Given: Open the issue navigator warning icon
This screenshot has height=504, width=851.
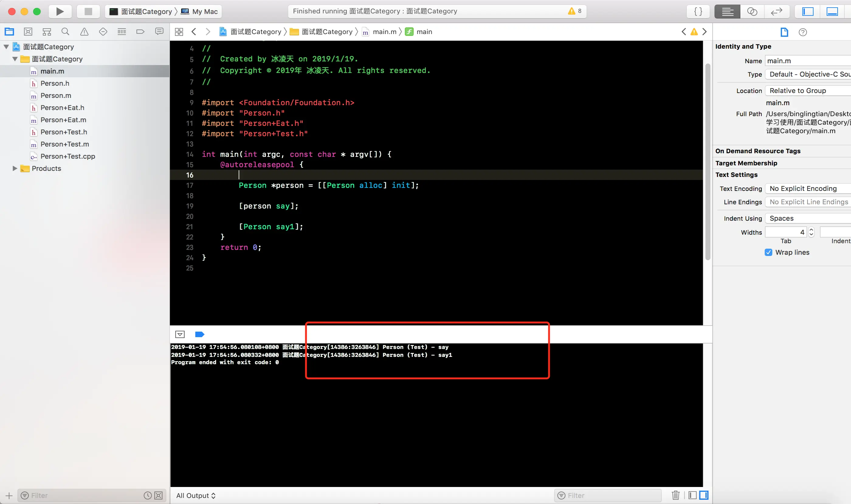Looking at the screenshot, I should pyautogui.click(x=84, y=32).
